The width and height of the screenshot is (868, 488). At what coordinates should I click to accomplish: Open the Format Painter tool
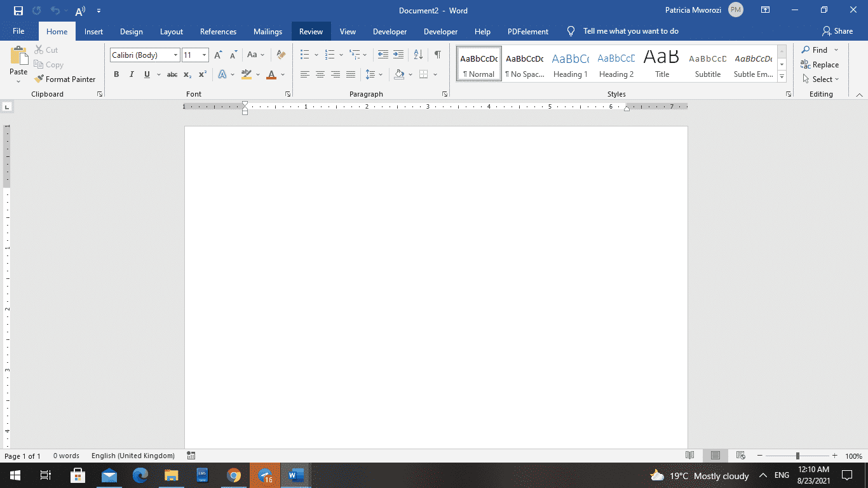(65, 79)
